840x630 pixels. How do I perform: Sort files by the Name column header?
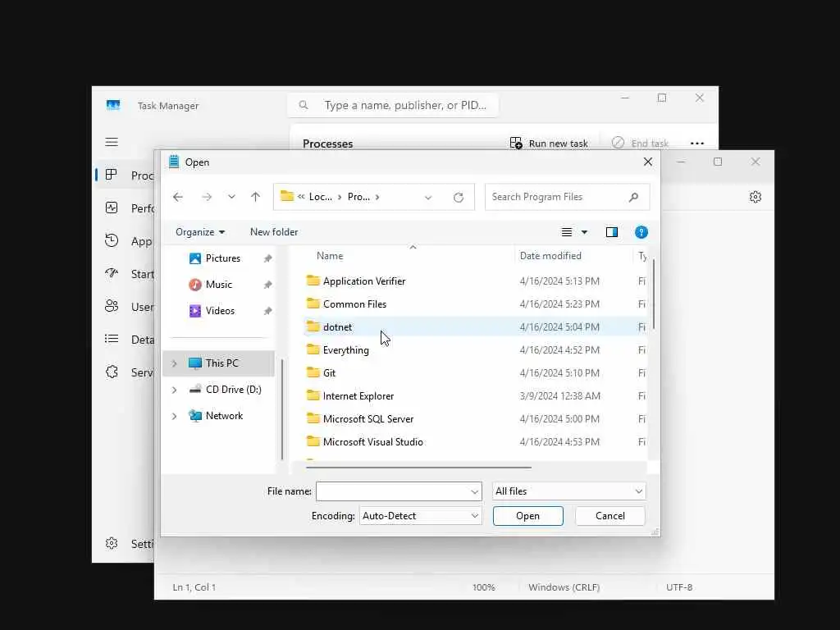point(330,256)
